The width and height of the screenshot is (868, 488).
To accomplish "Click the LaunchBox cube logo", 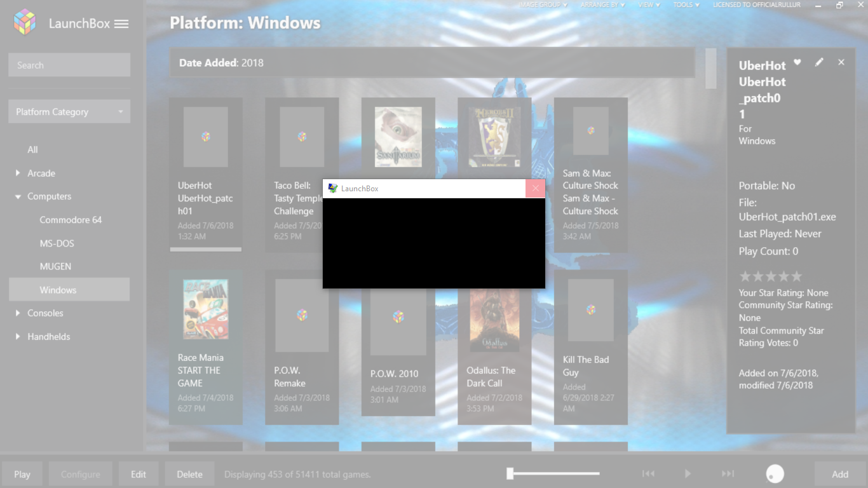I will (25, 22).
